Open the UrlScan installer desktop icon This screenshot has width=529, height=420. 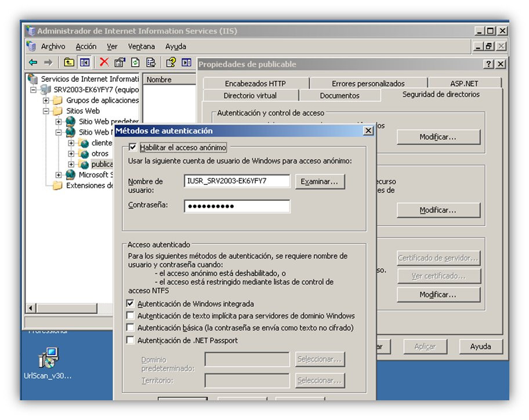click(48, 357)
